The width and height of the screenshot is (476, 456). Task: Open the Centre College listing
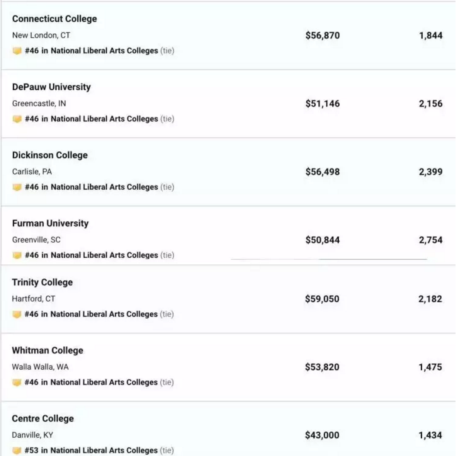(43, 418)
